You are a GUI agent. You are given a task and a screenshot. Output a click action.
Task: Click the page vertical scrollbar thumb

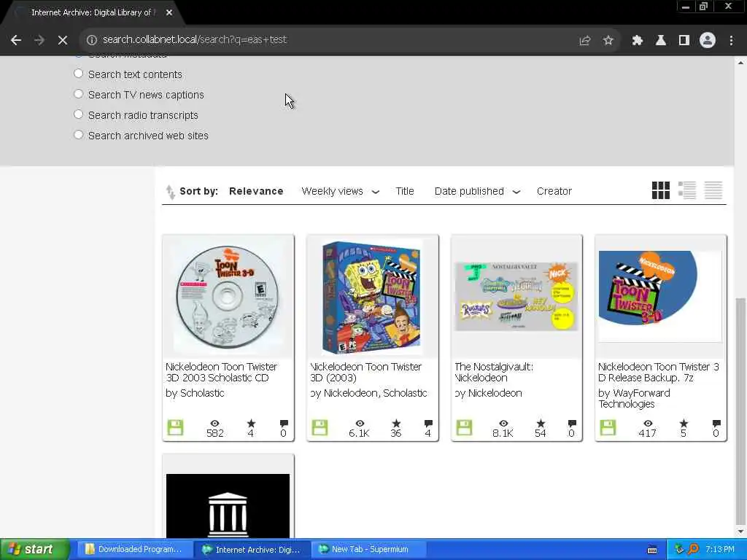tap(740, 410)
